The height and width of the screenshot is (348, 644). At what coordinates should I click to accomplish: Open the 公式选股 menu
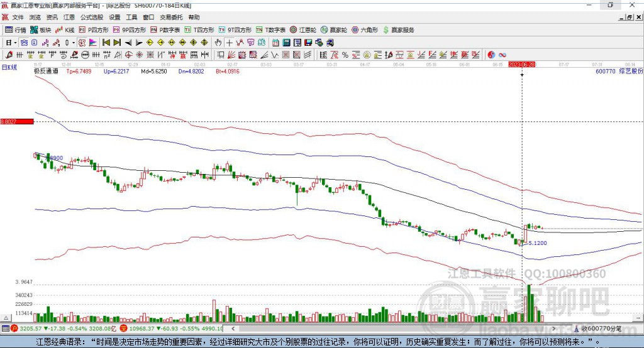point(92,17)
